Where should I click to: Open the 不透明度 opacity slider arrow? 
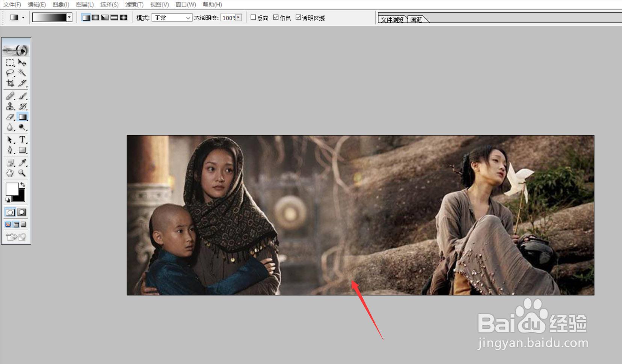pyautogui.click(x=238, y=18)
